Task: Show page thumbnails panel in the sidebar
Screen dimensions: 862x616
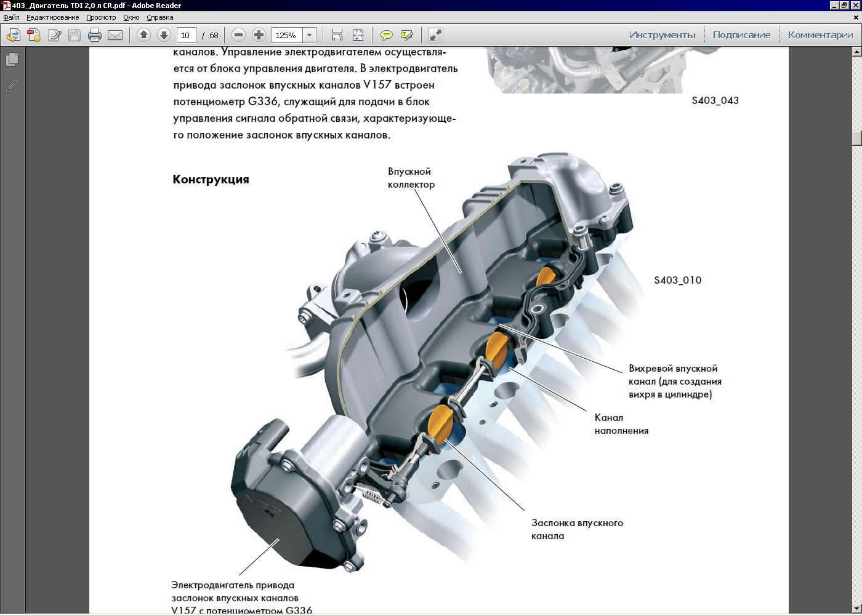Action: pos(12,60)
